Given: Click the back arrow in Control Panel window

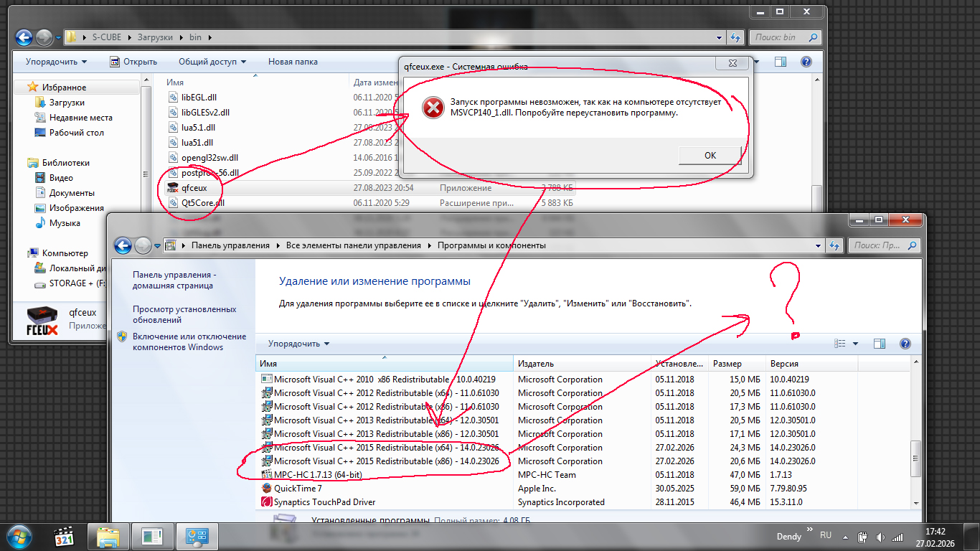Looking at the screenshot, I should coord(123,245).
